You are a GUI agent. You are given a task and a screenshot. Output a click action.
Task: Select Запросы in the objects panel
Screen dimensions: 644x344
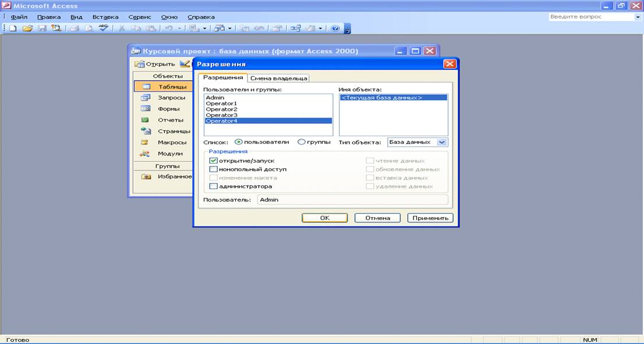point(171,98)
